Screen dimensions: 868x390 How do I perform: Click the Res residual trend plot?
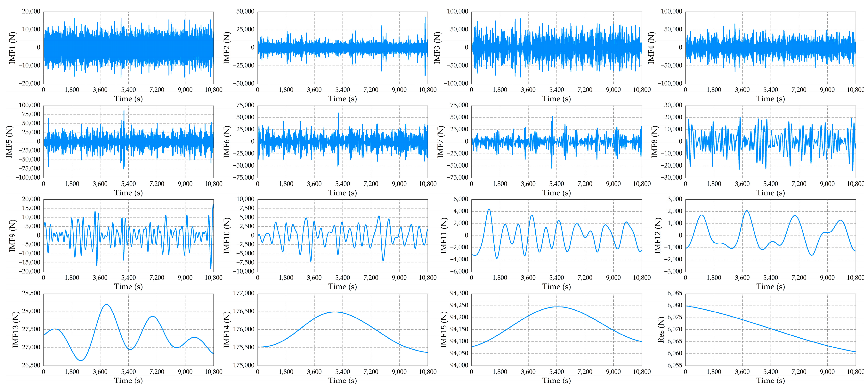coord(770,329)
